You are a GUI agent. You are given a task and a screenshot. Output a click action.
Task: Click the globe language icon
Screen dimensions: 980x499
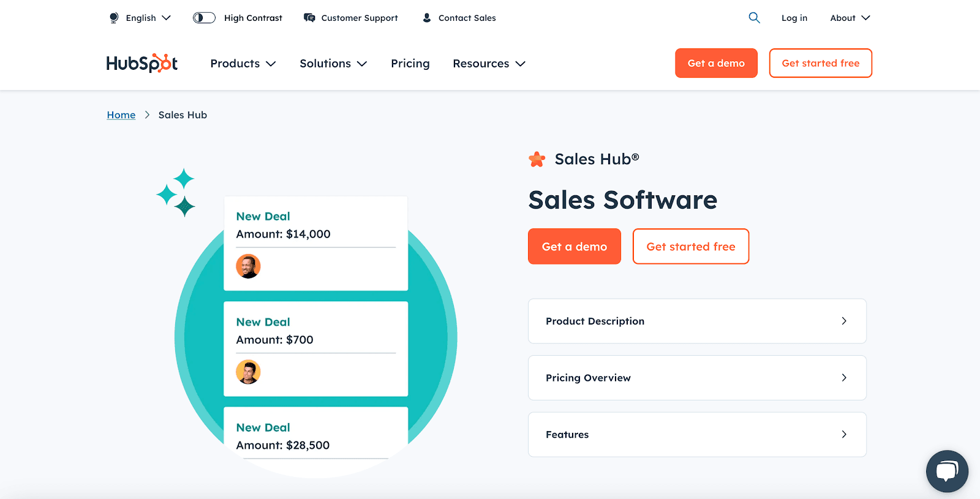click(114, 18)
